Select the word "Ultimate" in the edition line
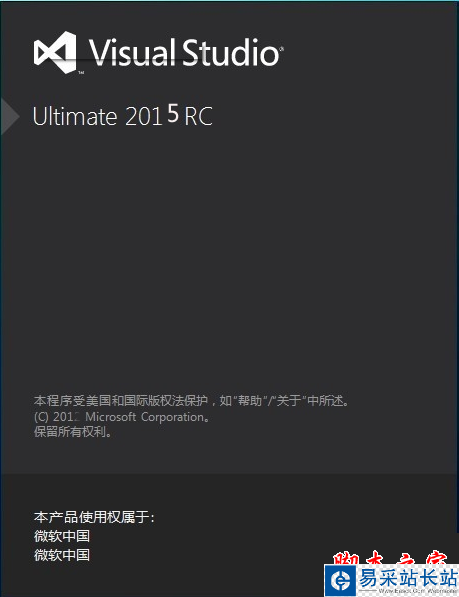 (x=75, y=116)
